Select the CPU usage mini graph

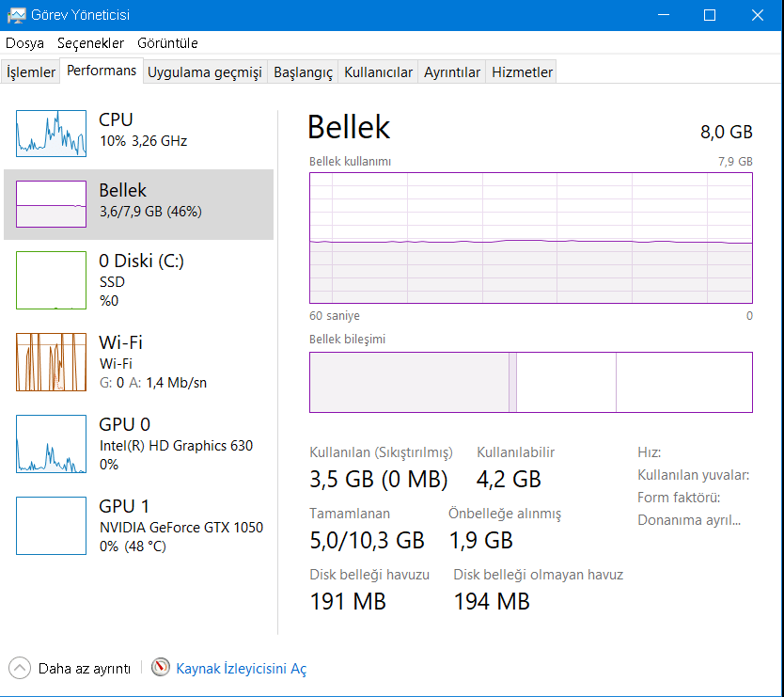51,134
